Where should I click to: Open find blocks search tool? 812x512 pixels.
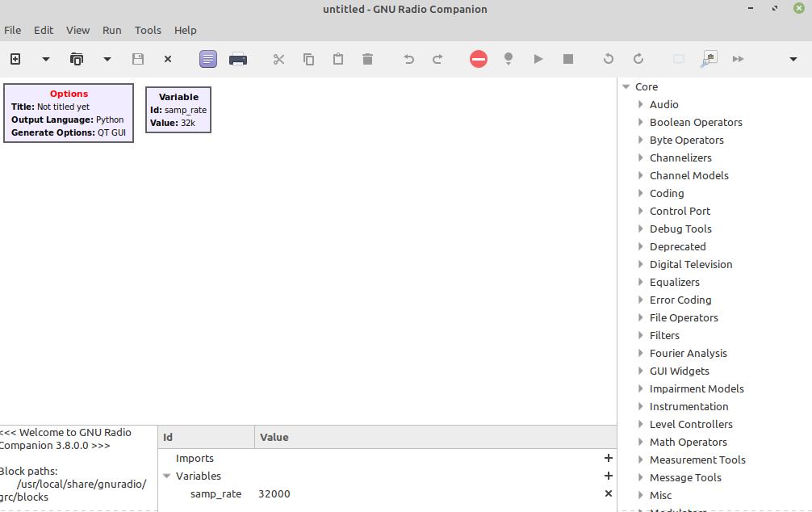pyautogui.click(x=709, y=59)
